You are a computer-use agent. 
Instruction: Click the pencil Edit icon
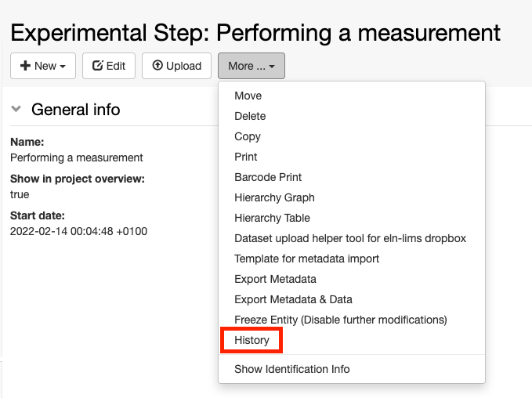coord(98,65)
